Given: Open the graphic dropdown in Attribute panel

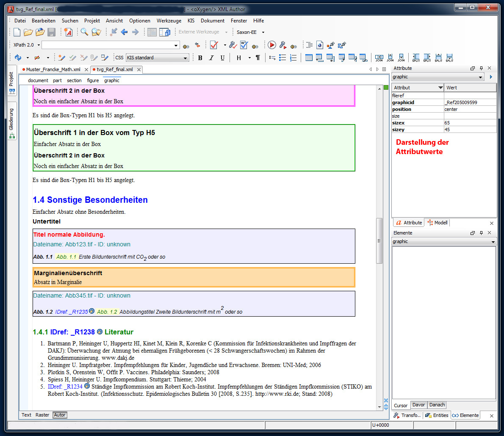Looking at the screenshot, I should (438, 77).
